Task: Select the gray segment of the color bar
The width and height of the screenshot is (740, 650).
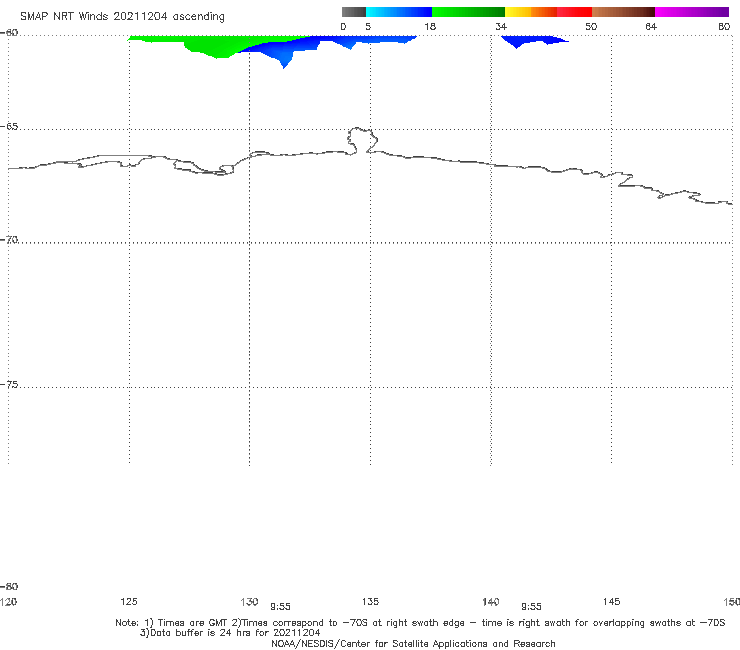Action: [354, 12]
